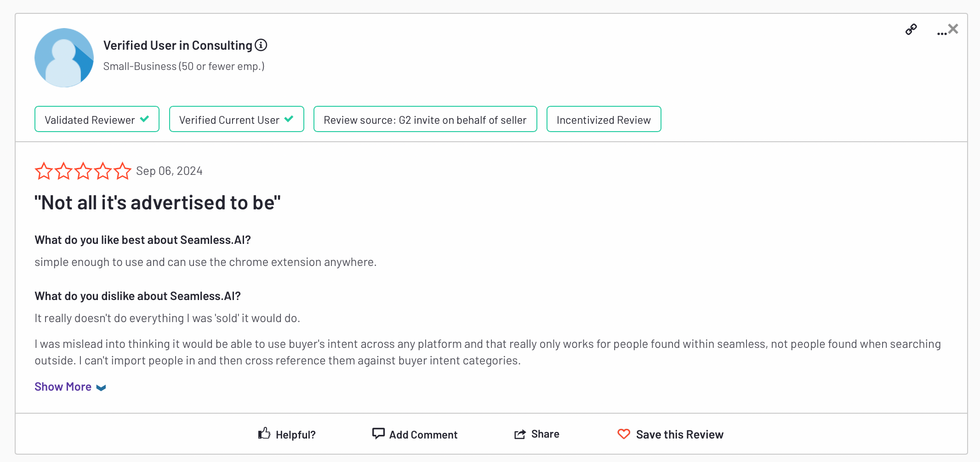Click the Validated Reviewer badge
The image size is (980, 462).
(97, 119)
